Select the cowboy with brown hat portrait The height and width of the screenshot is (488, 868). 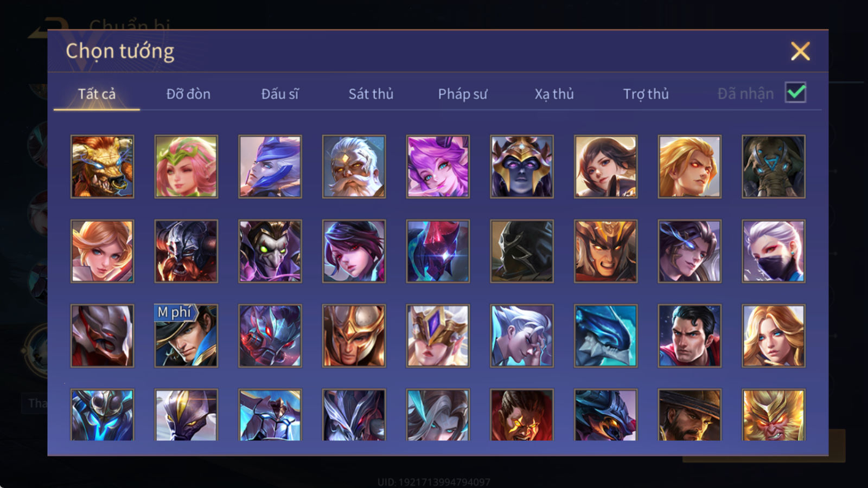pyautogui.click(x=690, y=415)
